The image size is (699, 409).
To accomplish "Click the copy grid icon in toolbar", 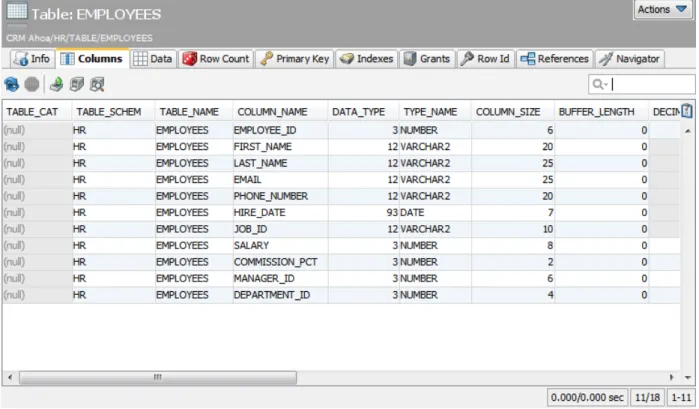I will coord(77,84).
